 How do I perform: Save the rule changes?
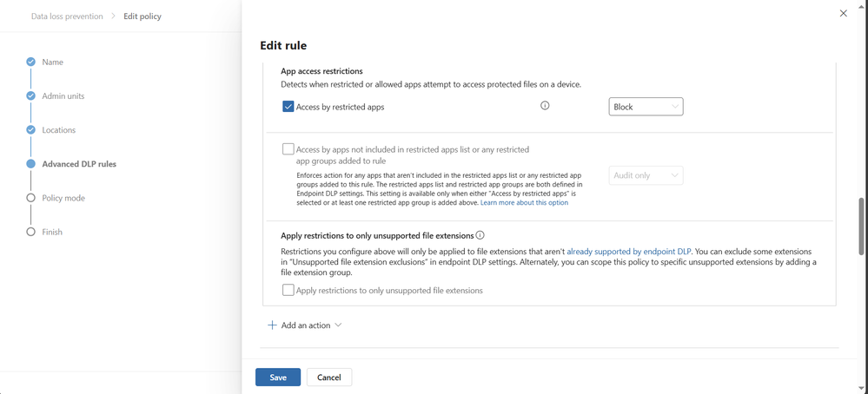278,378
